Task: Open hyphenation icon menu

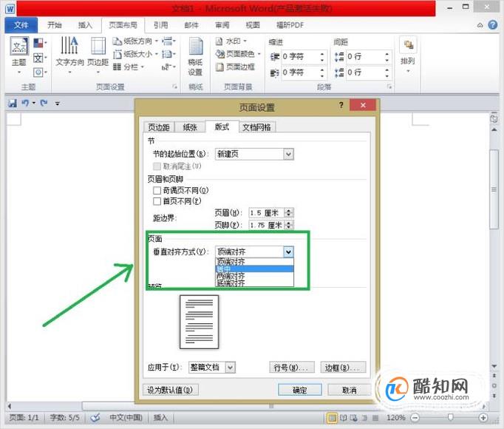Action: click(x=168, y=67)
